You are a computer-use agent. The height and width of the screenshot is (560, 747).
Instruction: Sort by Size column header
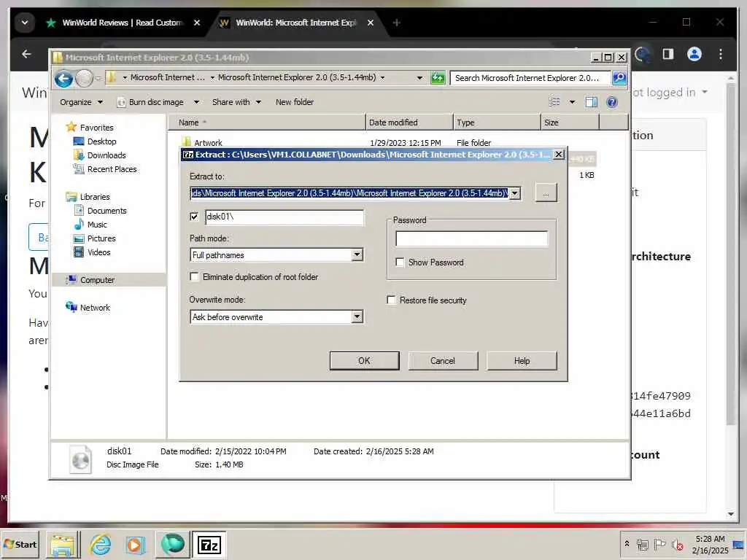tap(570, 122)
